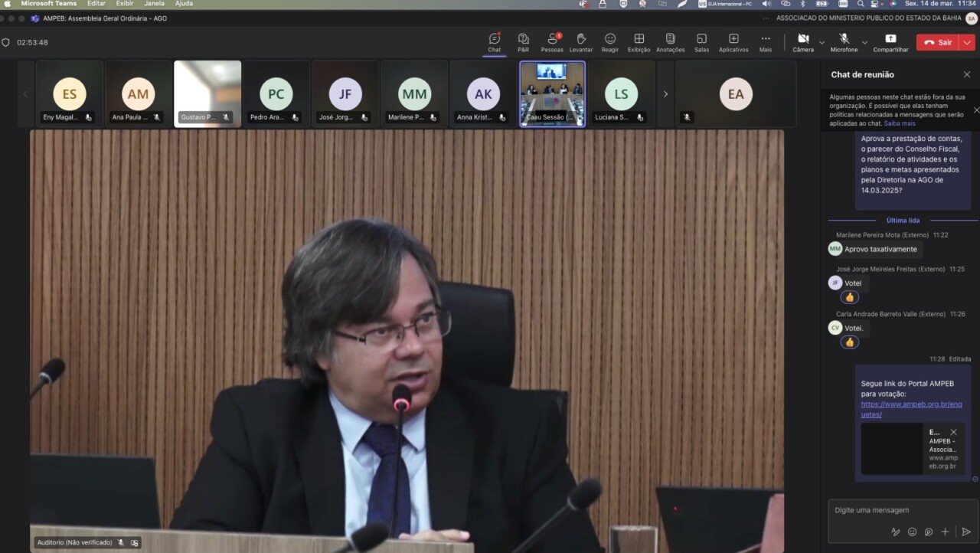Image resolution: width=980 pixels, height=553 pixels.
Task: Toggle the Microfone mute state
Action: tap(844, 42)
